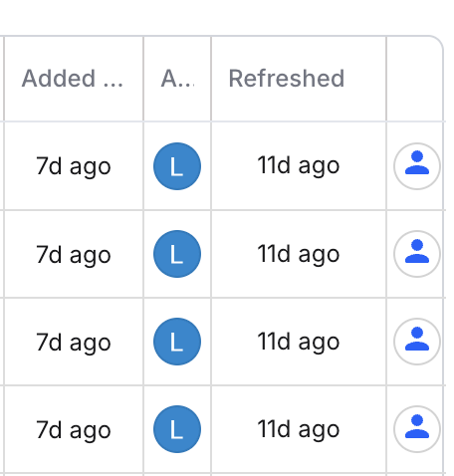454x476 pixels.
Task: Click the person icon in the first row
Action: [417, 166]
